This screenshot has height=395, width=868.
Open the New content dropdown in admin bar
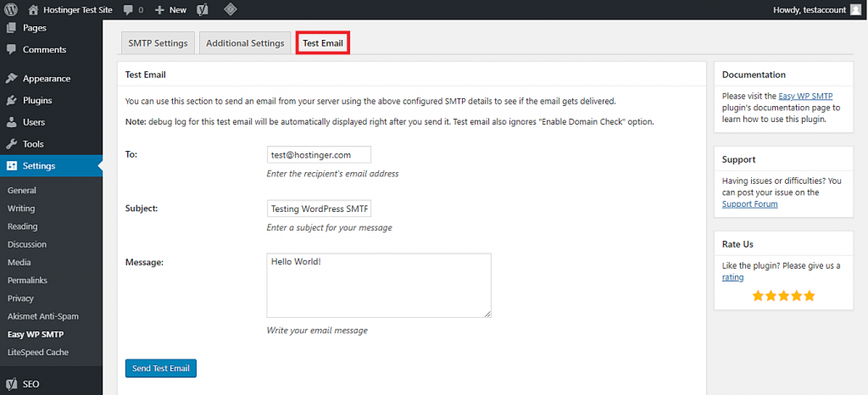click(x=170, y=10)
